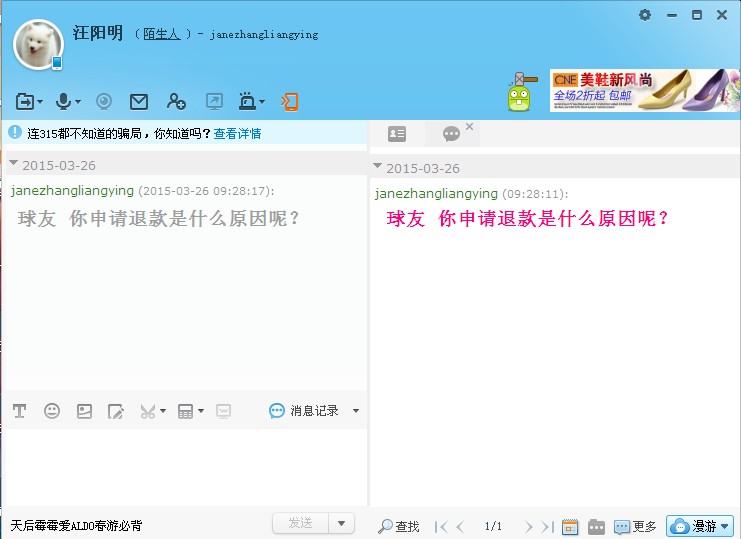This screenshot has width=741, height=539.
Task: Open the calculator tool dropdown arrow
Action: pyautogui.click(x=201, y=411)
